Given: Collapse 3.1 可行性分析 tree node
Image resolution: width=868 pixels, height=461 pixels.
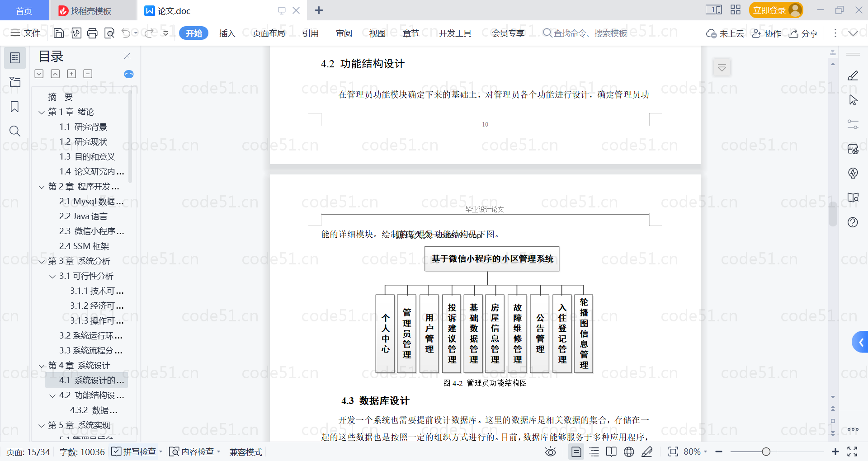Looking at the screenshot, I should [52, 276].
